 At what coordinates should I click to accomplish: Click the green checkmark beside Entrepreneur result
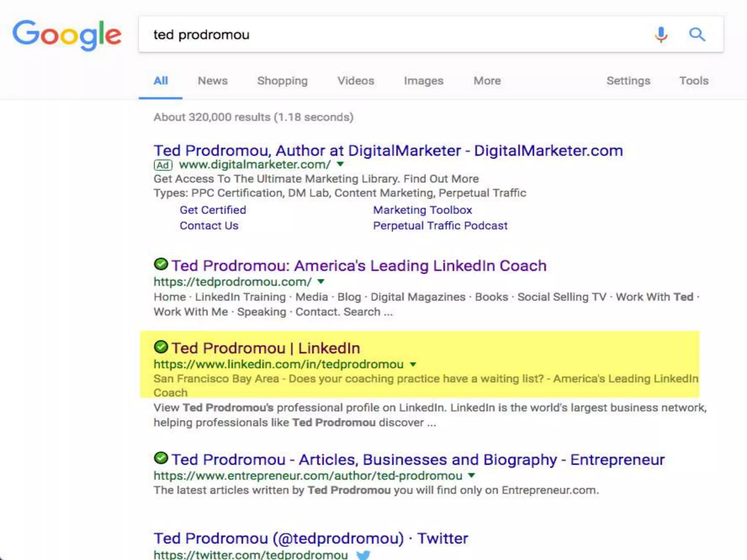coord(161,458)
